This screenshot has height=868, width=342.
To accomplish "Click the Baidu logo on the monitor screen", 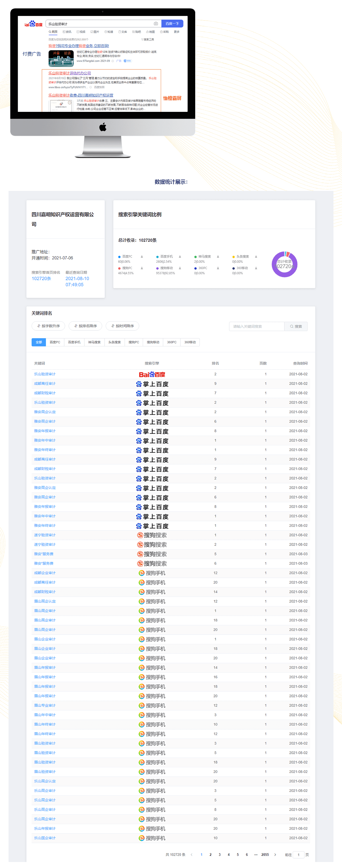I will click(33, 24).
